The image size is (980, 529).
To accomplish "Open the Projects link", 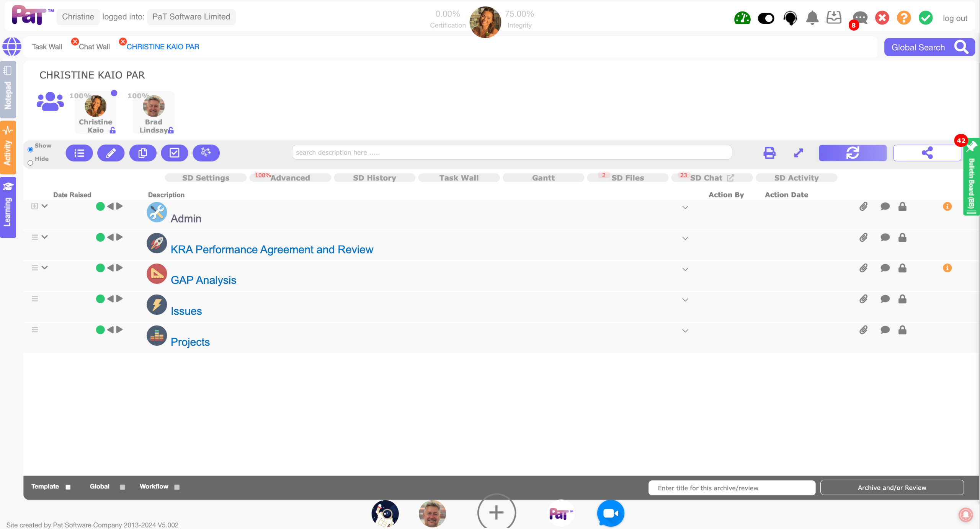I will coord(190,342).
